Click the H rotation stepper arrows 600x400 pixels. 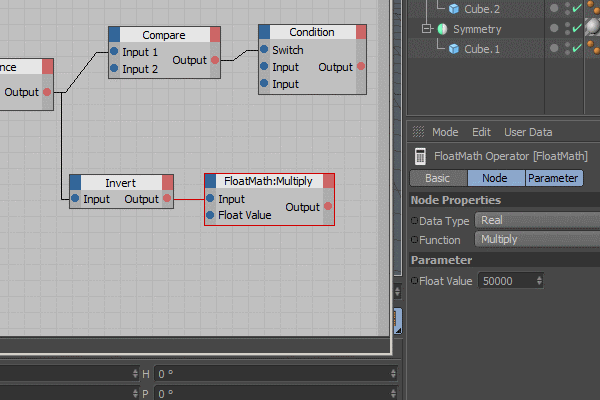pyautogui.click(x=393, y=374)
